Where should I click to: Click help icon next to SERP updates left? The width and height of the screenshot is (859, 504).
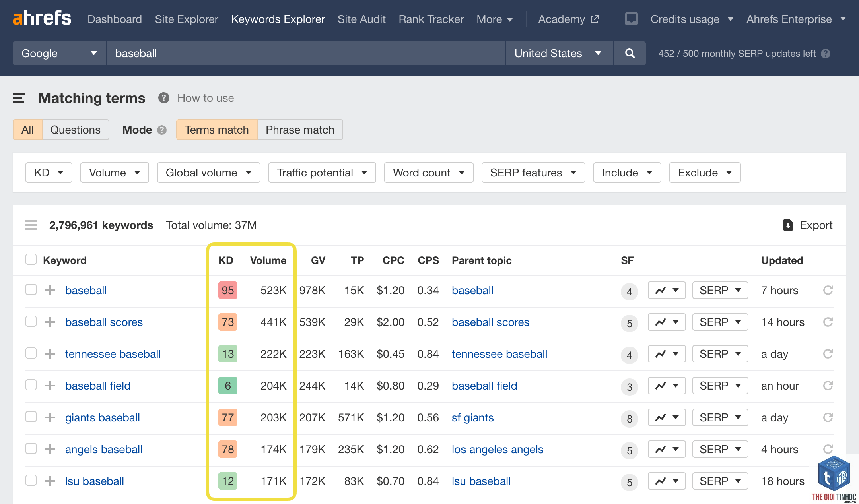point(826,54)
